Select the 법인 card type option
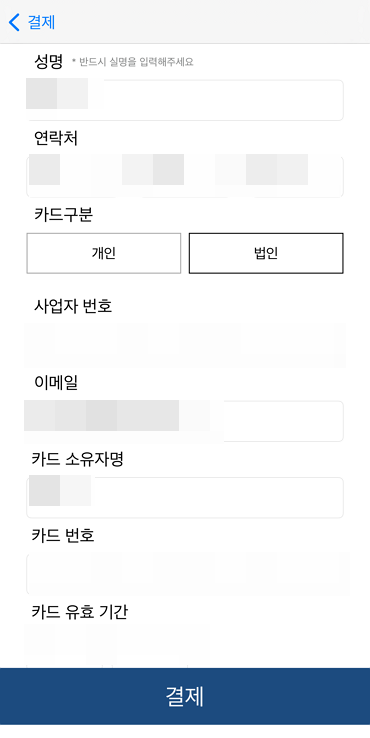The width and height of the screenshot is (370, 738). pyautogui.click(x=266, y=253)
